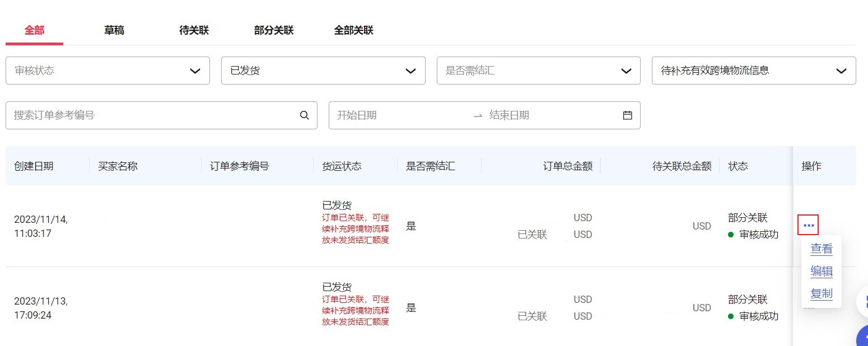The width and height of the screenshot is (868, 346).
Task: Select the 待关联 tab
Action: click(x=194, y=30)
